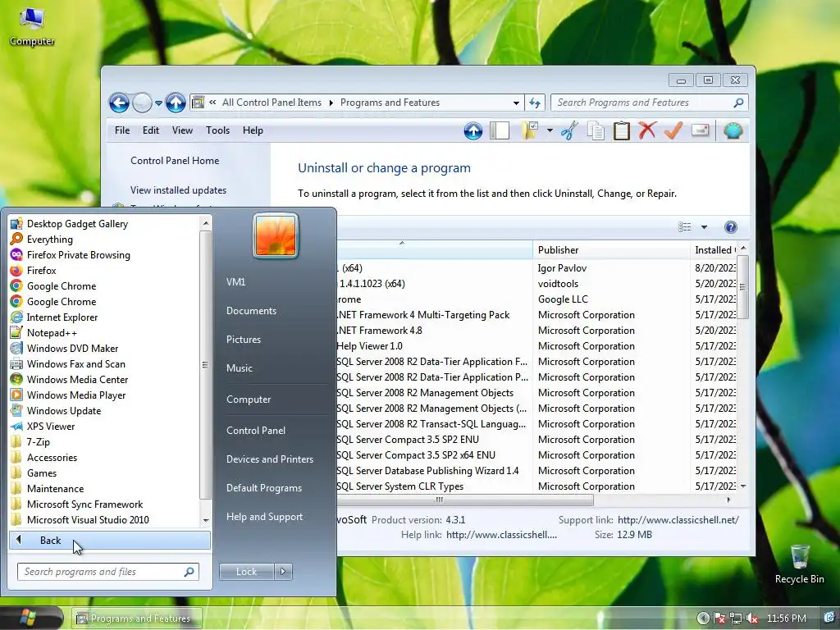840x630 pixels.
Task: Open recent pages dropdown next to Forward
Action: (x=158, y=103)
